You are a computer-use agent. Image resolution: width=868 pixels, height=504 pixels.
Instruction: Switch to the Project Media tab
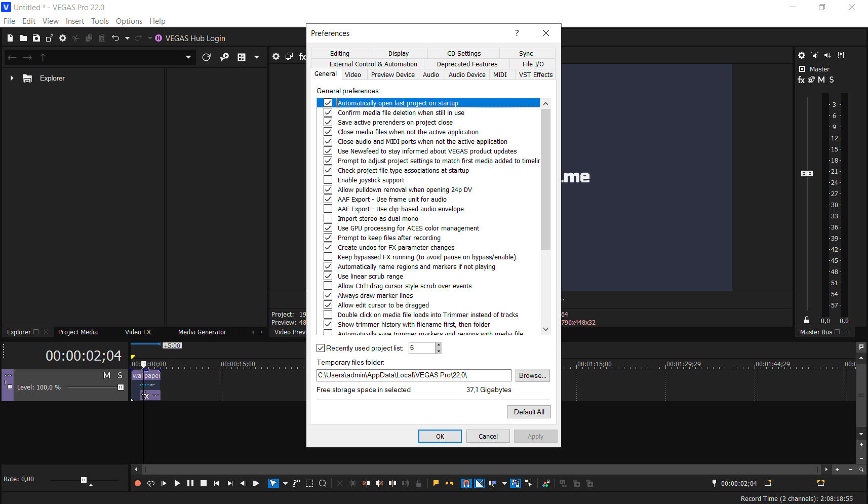78,332
